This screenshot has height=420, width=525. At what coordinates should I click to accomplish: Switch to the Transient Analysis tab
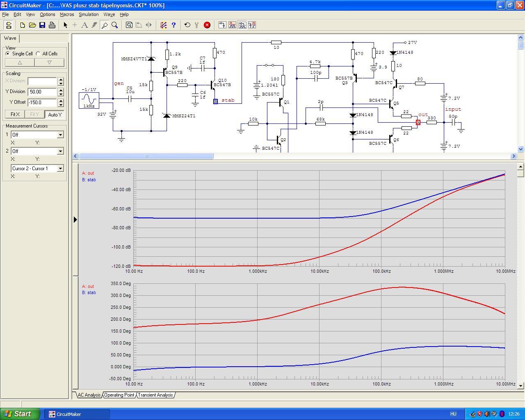tap(155, 395)
